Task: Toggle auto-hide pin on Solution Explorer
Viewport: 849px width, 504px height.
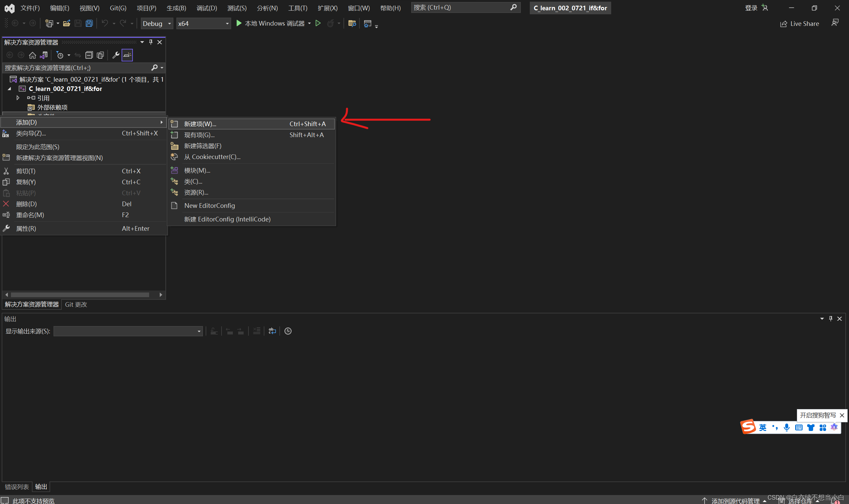Action: pos(151,42)
